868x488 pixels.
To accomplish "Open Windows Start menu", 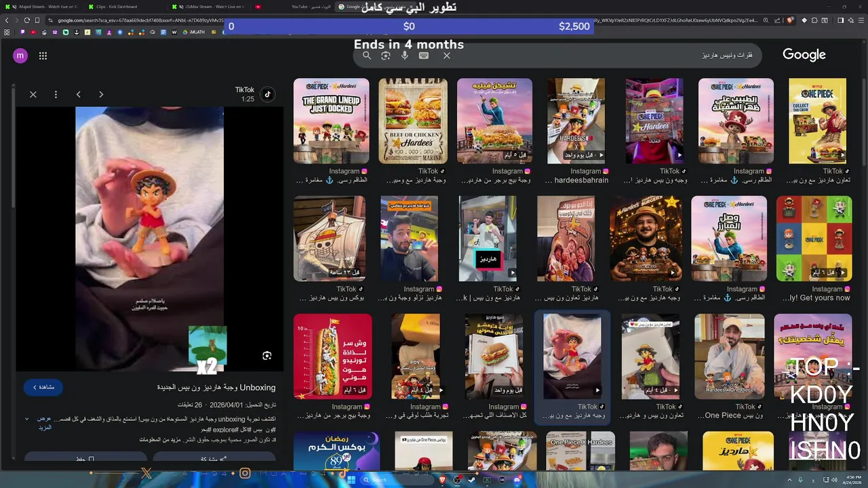I will tap(351, 480).
